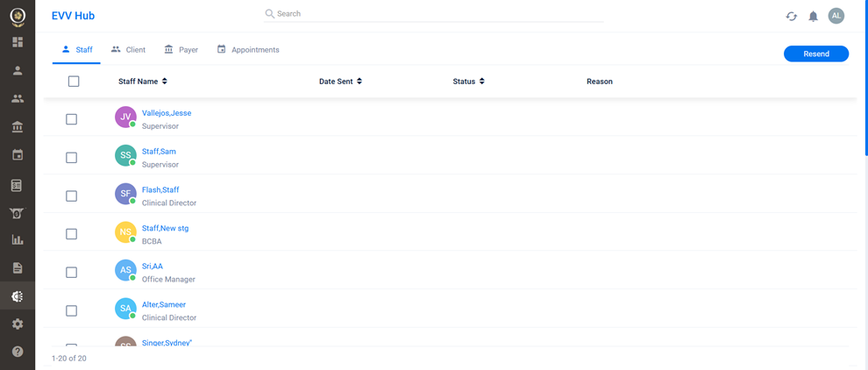Click the help question mark icon
The width and height of the screenshot is (868, 370).
(x=18, y=352)
